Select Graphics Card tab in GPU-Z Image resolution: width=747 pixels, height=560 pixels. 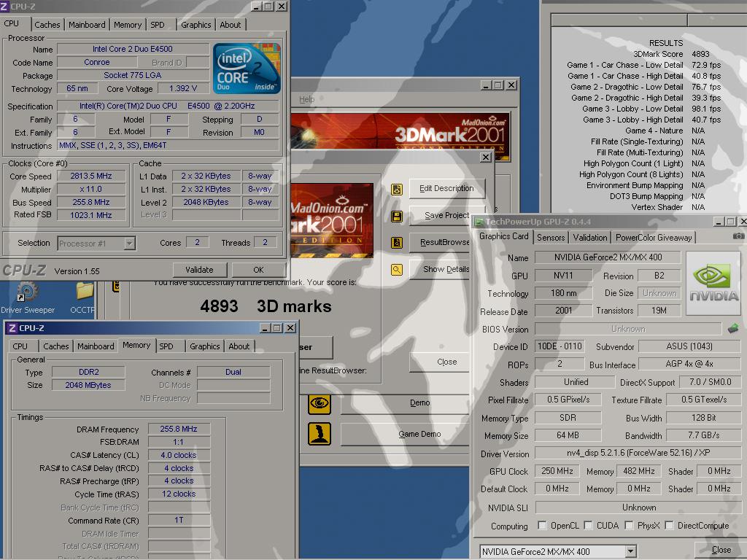tap(503, 236)
